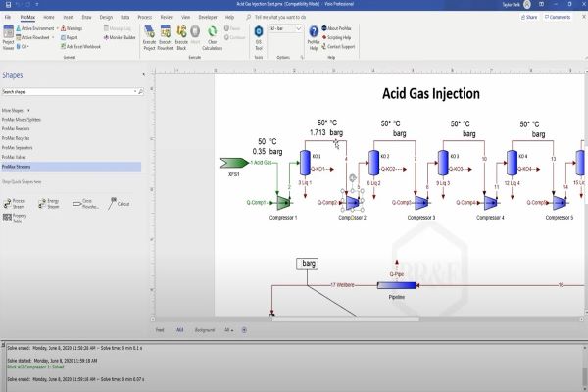
Task: Open the File menu
Action: pos(8,17)
